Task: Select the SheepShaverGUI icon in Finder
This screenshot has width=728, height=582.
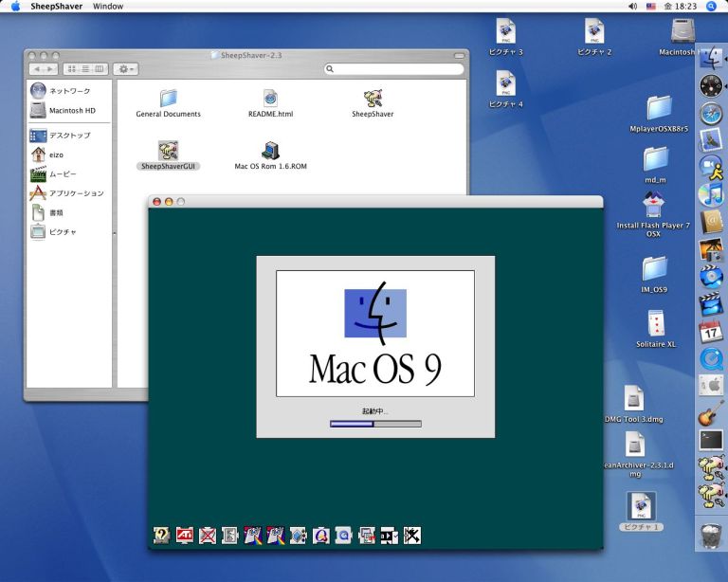Action: pos(168,150)
